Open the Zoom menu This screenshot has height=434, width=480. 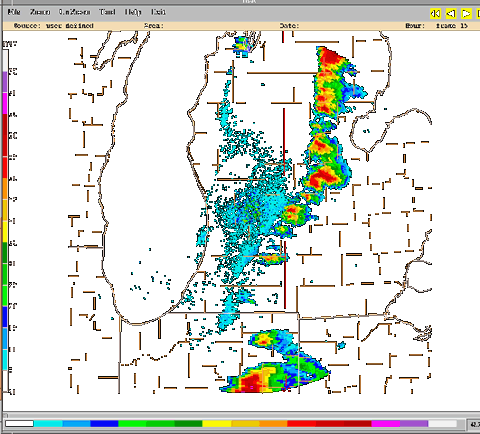40,12
